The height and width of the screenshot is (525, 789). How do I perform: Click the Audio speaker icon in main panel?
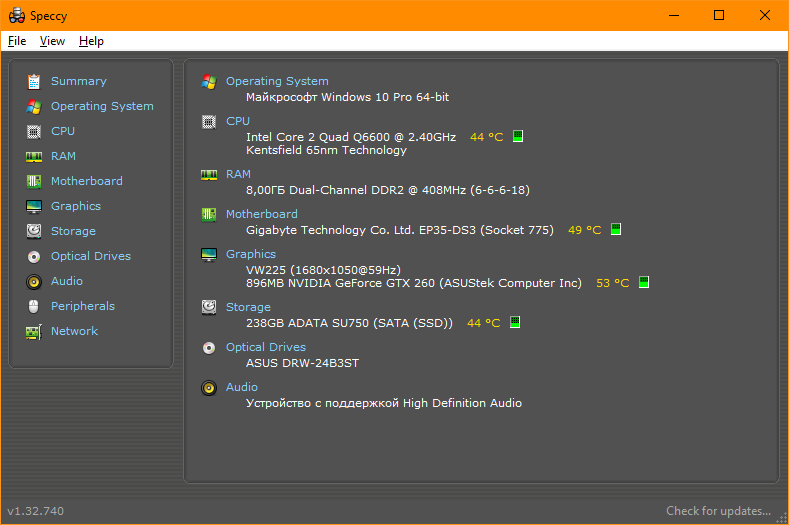point(209,388)
